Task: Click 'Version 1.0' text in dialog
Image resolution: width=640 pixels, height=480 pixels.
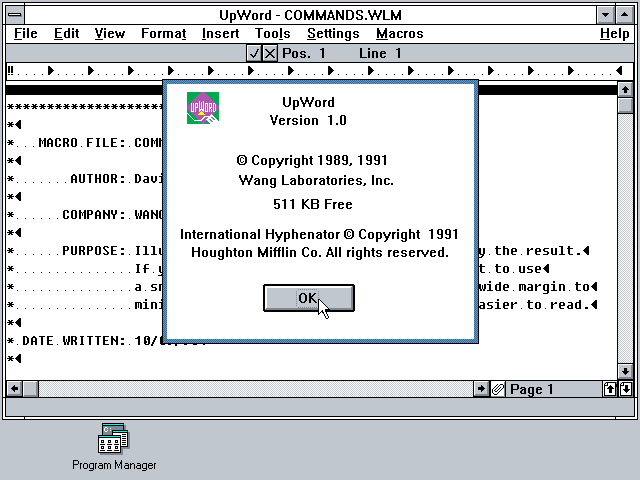Action: coord(308,120)
